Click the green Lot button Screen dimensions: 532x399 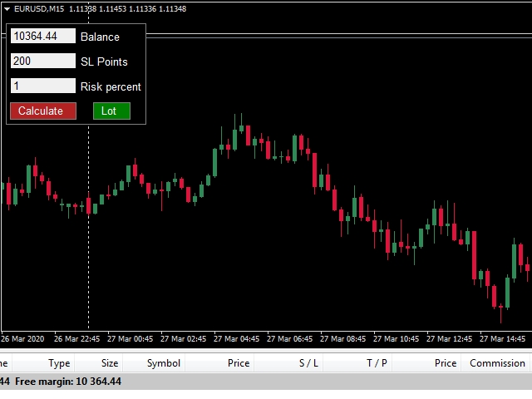111,111
